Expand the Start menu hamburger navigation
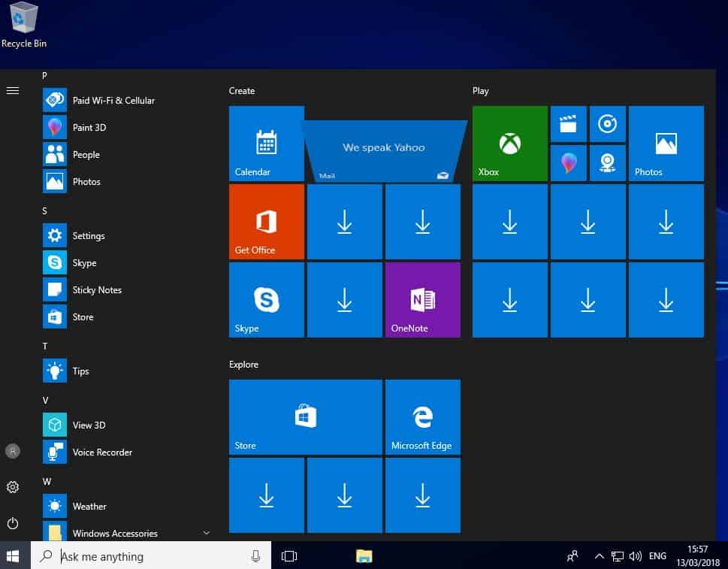The width and height of the screenshot is (728, 569). click(x=13, y=91)
